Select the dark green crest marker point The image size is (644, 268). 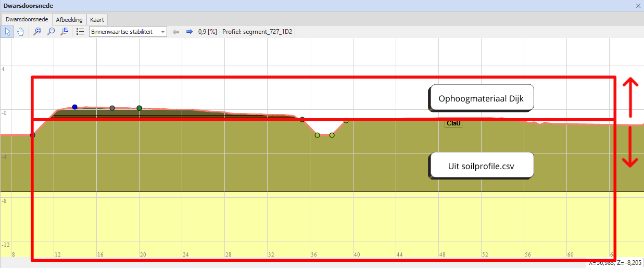tap(140, 108)
